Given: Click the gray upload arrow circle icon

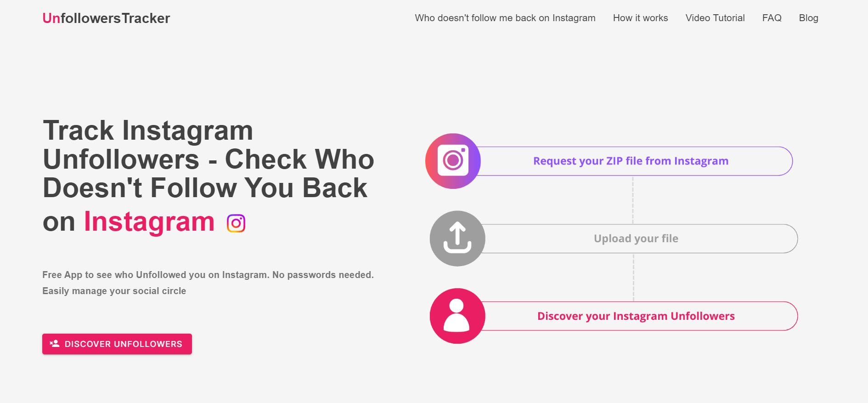Looking at the screenshot, I should [457, 238].
